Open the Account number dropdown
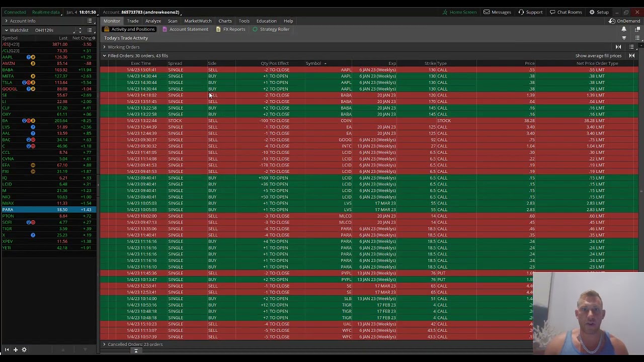The image size is (644, 362). [x=141, y=12]
